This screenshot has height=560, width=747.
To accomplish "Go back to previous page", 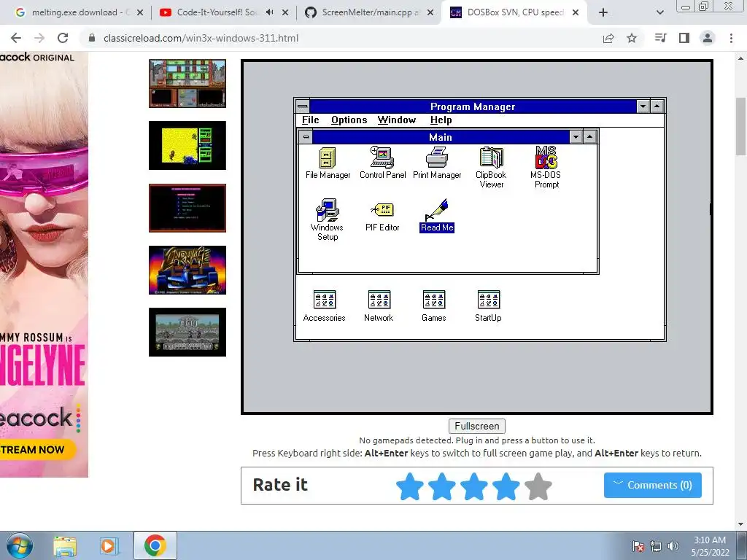I will pyautogui.click(x=16, y=38).
